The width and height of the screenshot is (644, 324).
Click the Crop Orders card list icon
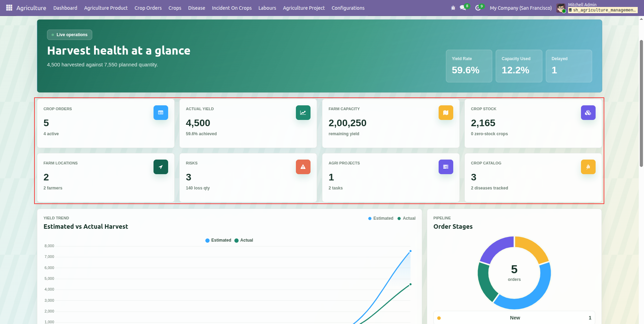161,113
